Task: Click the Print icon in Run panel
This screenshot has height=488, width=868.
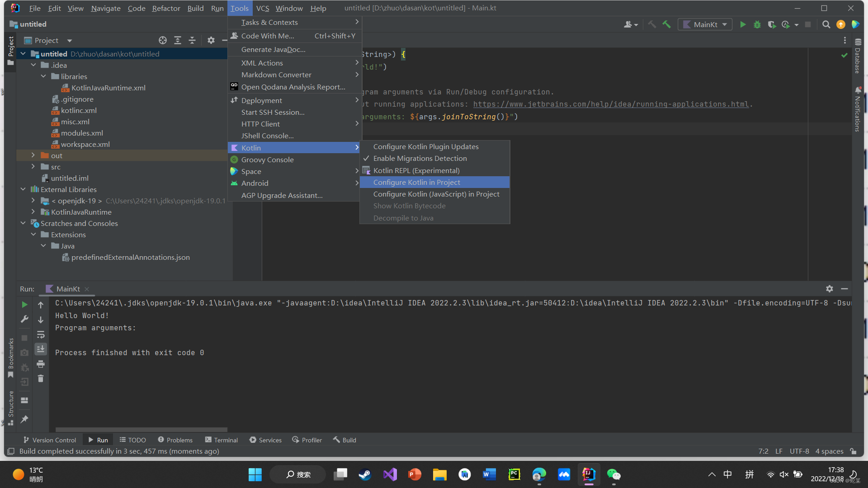Action: coord(41,364)
